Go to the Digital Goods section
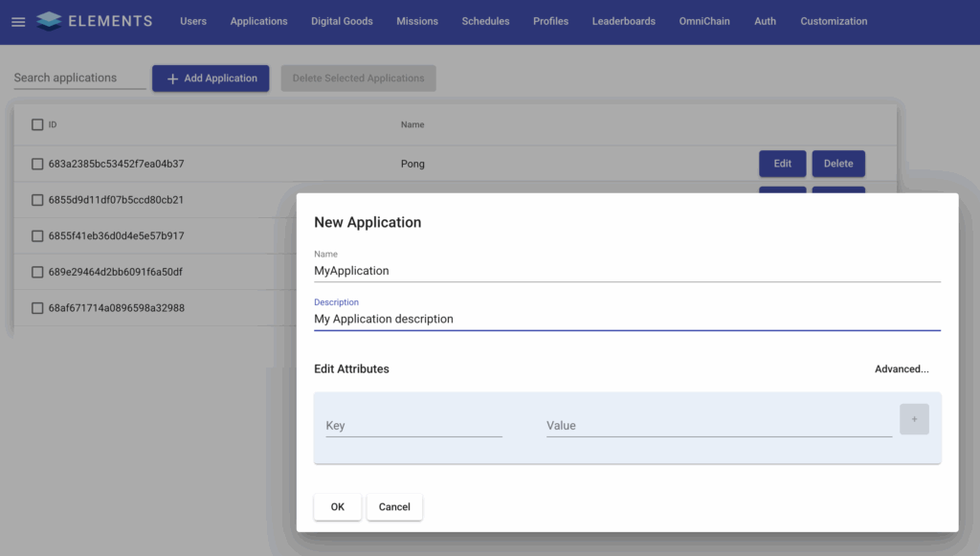The width and height of the screenshot is (980, 556). click(x=342, y=21)
